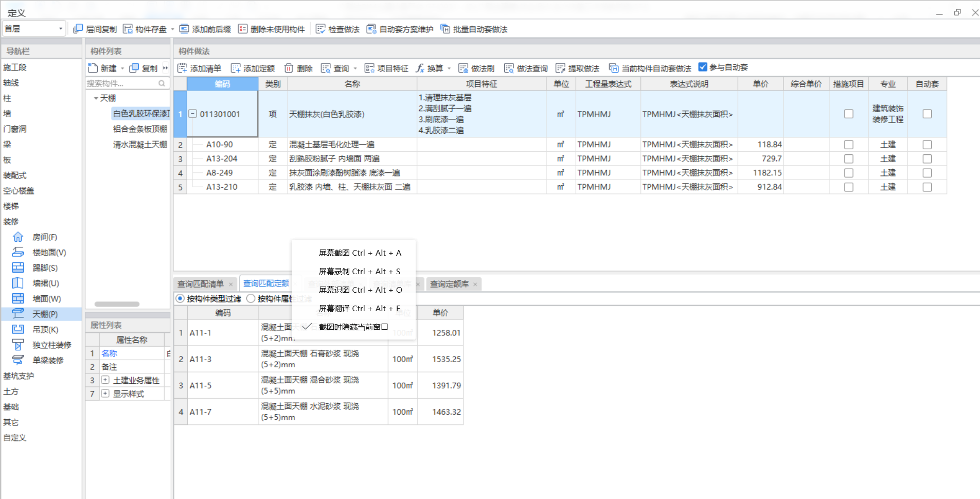Toggle 措施项目 checkbox for row 011301001
Screen dimensions: 980x499
(x=849, y=114)
